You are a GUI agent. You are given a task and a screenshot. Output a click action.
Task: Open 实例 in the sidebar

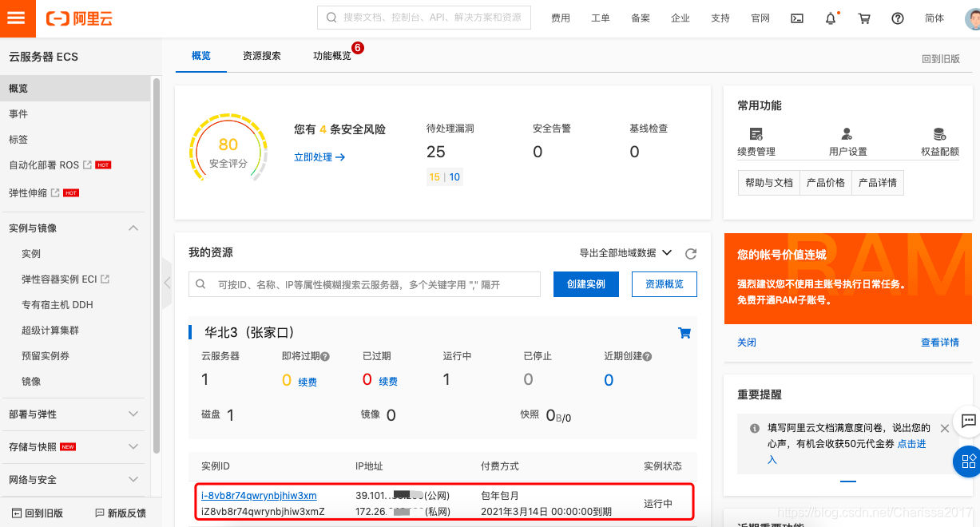click(31, 254)
